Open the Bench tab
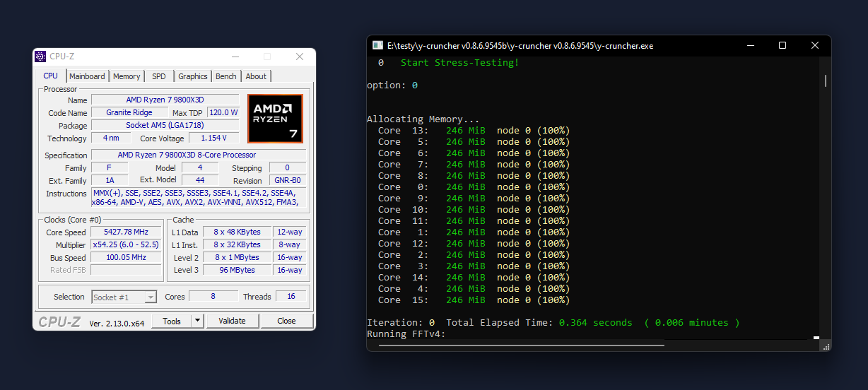Viewport: 868px width, 390px height. point(226,76)
